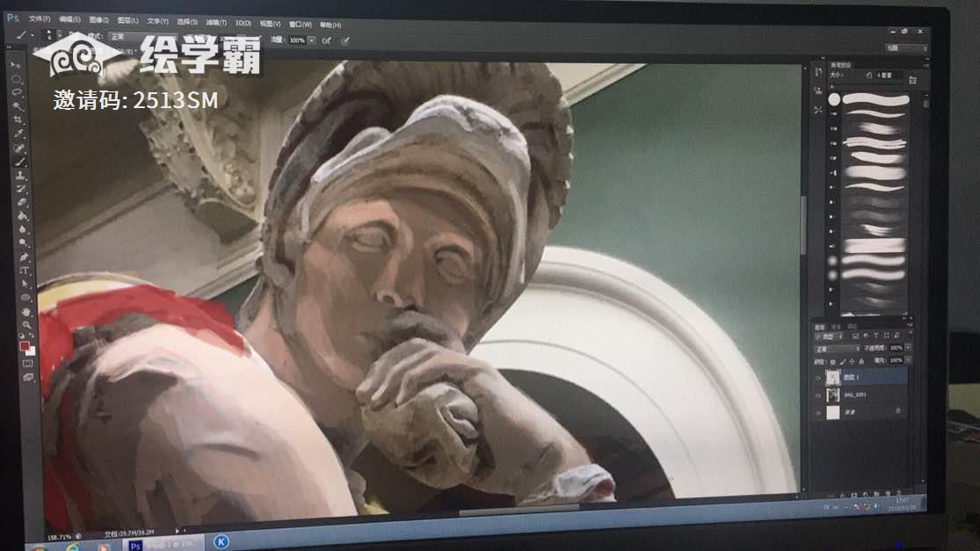Viewport: 980px width, 551px height.
Task: Open the 帮助(H) menu
Action: [x=330, y=25]
